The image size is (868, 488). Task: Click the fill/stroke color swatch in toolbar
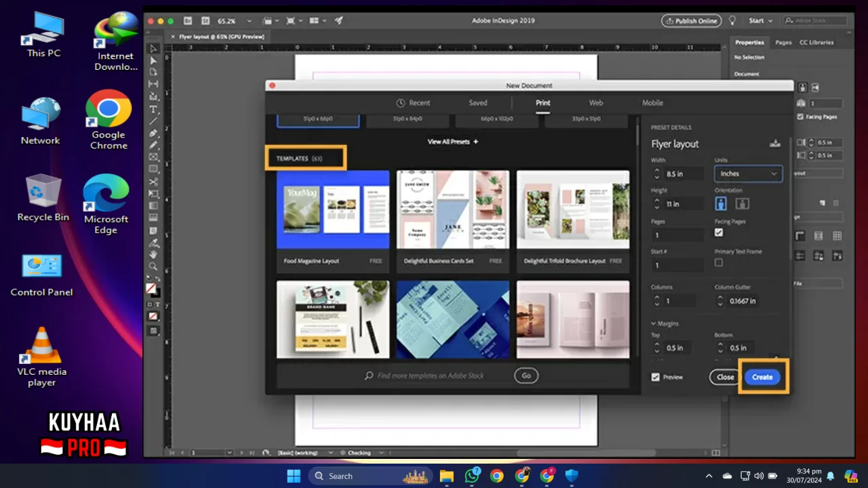tap(153, 289)
